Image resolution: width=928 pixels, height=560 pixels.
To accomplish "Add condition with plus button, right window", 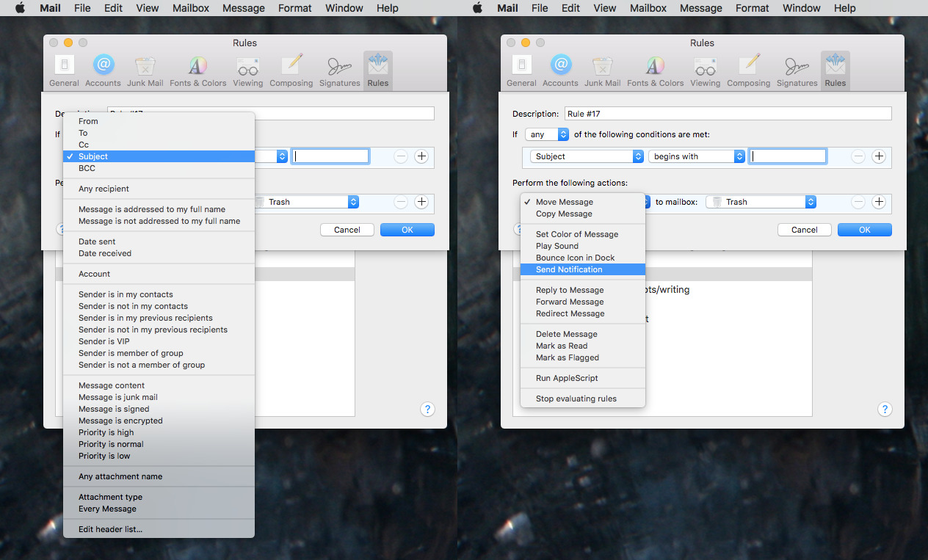I will pyautogui.click(x=879, y=156).
